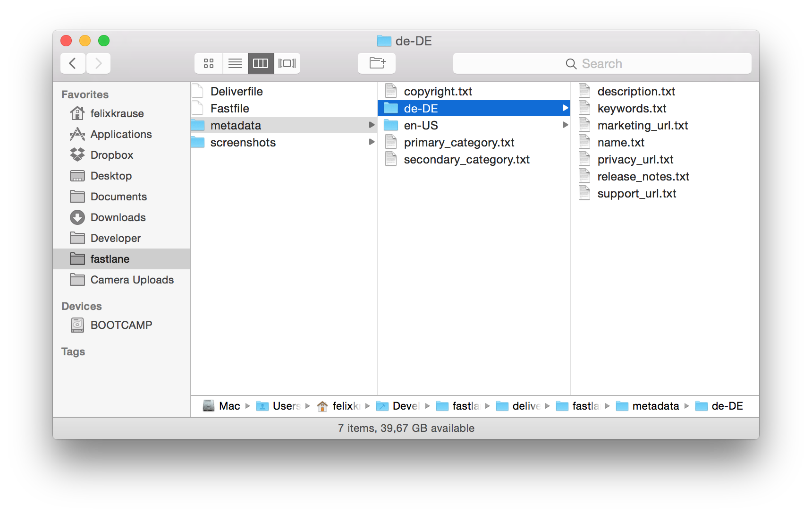Screen dimensions: 812x515
Task: Click the Favorites sidebar heading
Action: coord(85,94)
